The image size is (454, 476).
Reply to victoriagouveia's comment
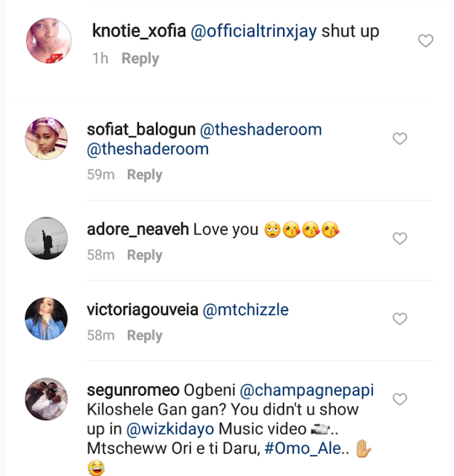(144, 335)
